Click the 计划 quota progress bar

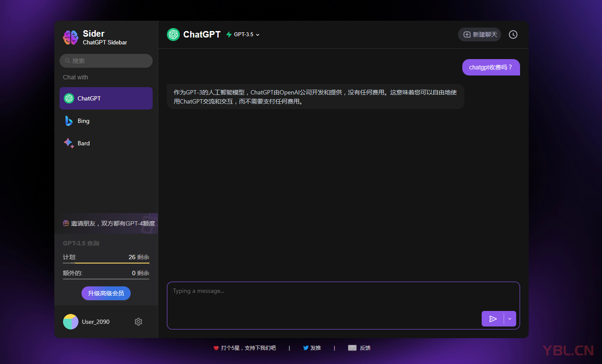pos(106,263)
